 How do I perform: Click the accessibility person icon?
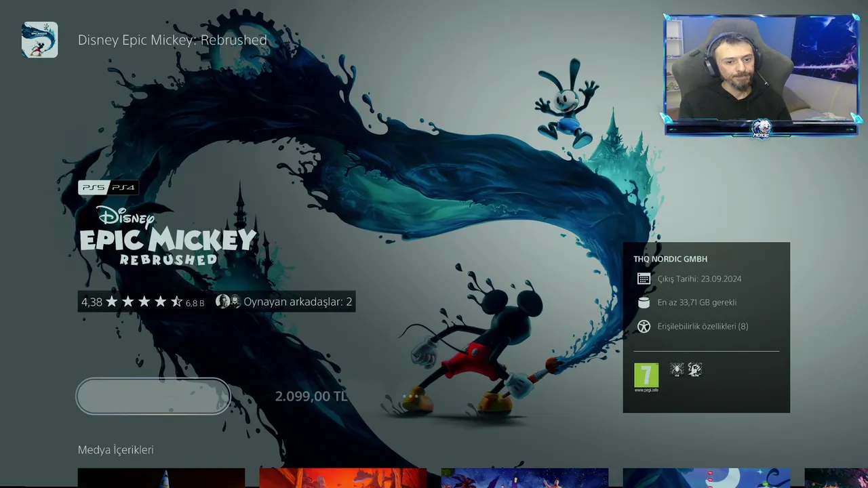click(x=644, y=326)
